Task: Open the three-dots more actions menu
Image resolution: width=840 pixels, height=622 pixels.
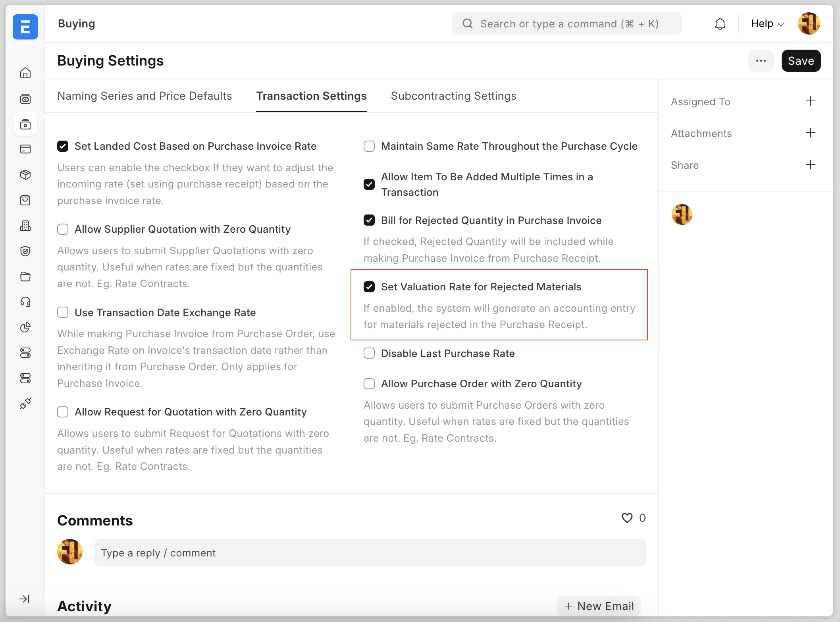Action: (761, 61)
